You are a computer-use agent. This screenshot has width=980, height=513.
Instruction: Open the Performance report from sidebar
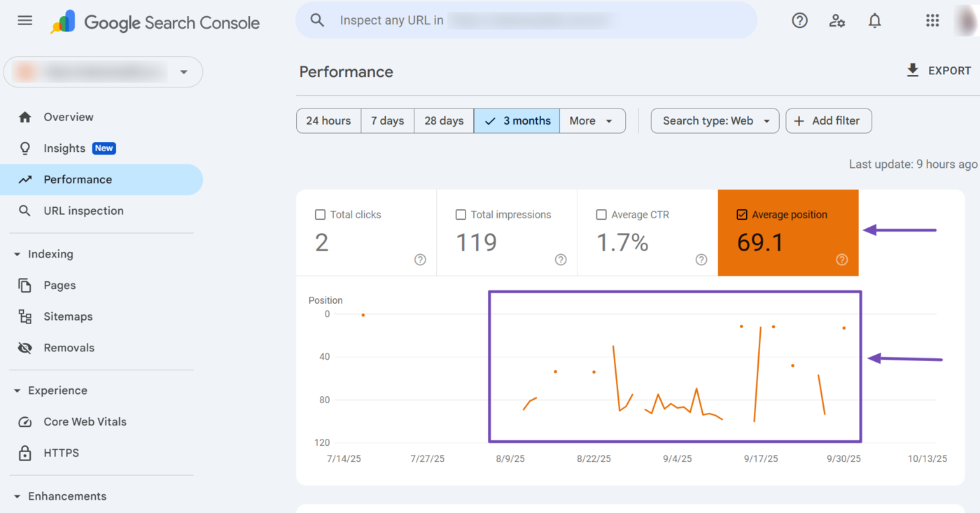click(77, 179)
